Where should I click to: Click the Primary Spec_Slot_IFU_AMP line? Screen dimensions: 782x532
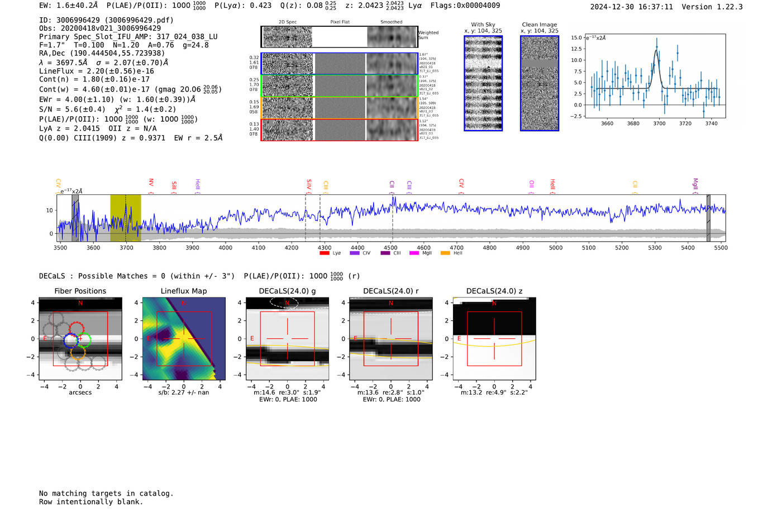(x=128, y=36)
